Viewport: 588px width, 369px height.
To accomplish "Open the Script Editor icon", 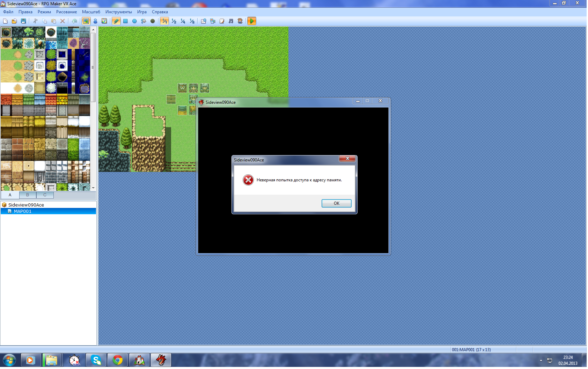I will (222, 21).
